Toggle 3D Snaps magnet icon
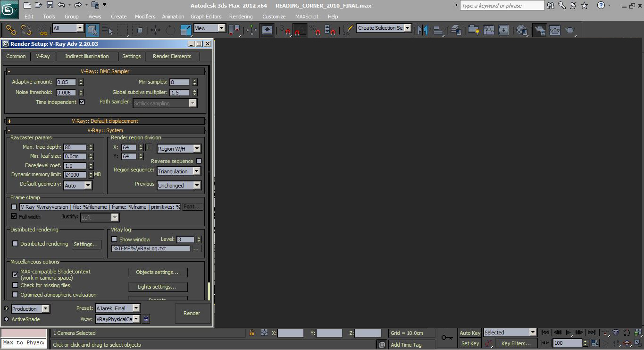Screen dimensions: 644x350 (285, 30)
